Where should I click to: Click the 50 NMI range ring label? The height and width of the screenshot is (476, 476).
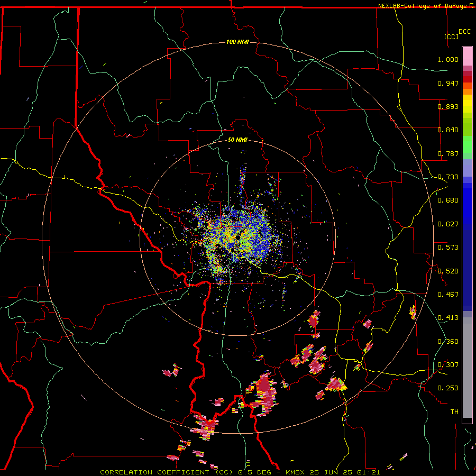[x=237, y=140]
